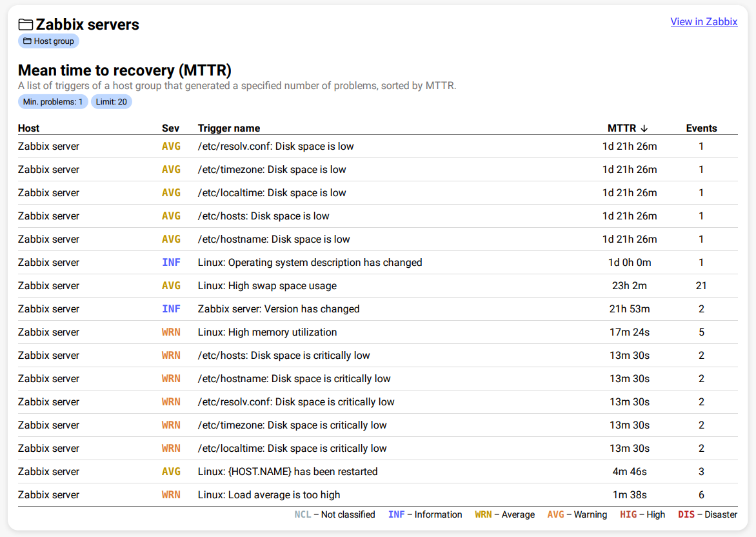Open the View in Zabbix link
The height and width of the screenshot is (537, 756).
pyautogui.click(x=704, y=21)
